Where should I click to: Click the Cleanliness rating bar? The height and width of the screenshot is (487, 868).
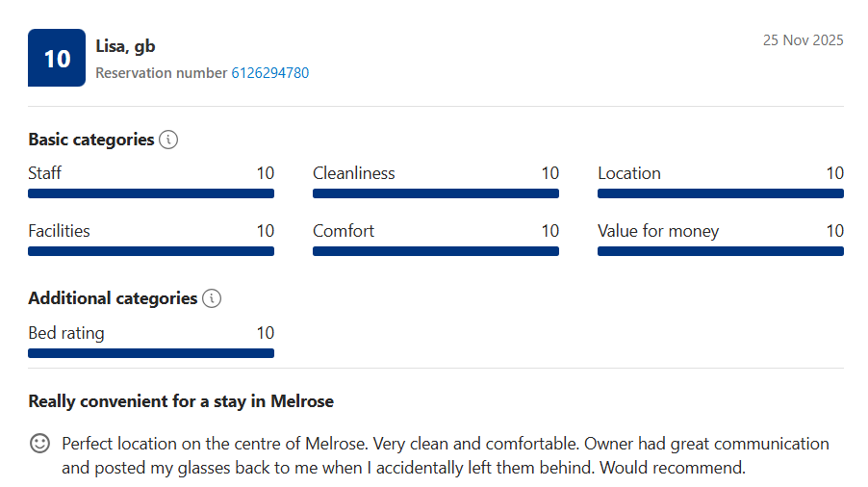(x=436, y=193)
